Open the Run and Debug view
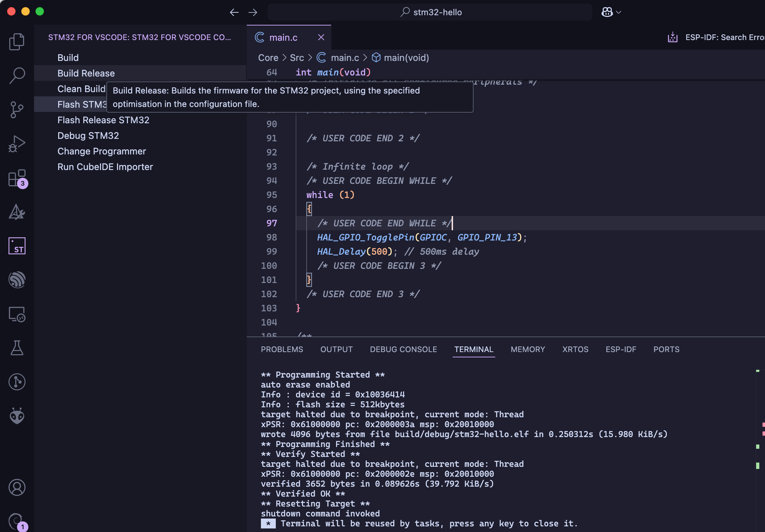The width and height of the screenshot is (765, 532). [17, 144]
